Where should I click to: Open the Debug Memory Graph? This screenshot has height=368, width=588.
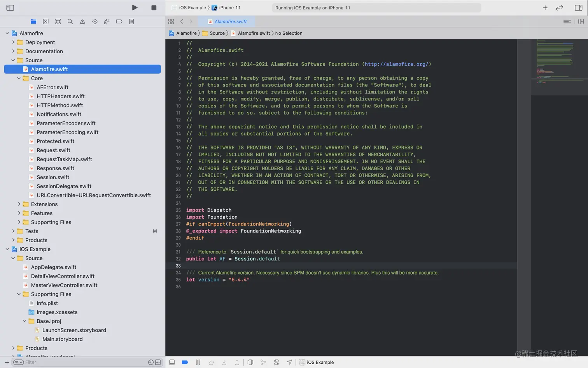[263, 362]
